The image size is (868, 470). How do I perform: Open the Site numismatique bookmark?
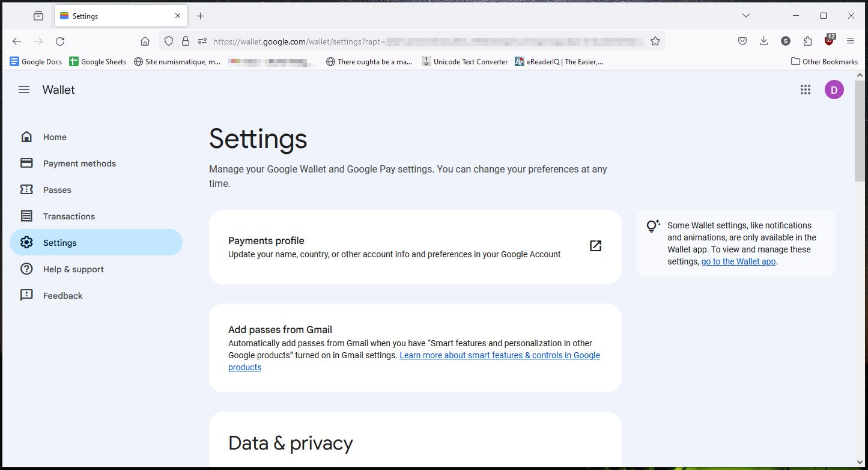177,61
